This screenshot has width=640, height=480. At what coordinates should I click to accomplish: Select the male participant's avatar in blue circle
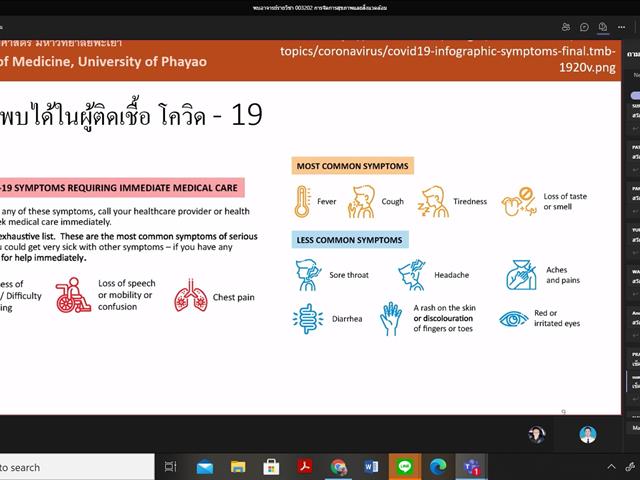(x=588, y=434)
